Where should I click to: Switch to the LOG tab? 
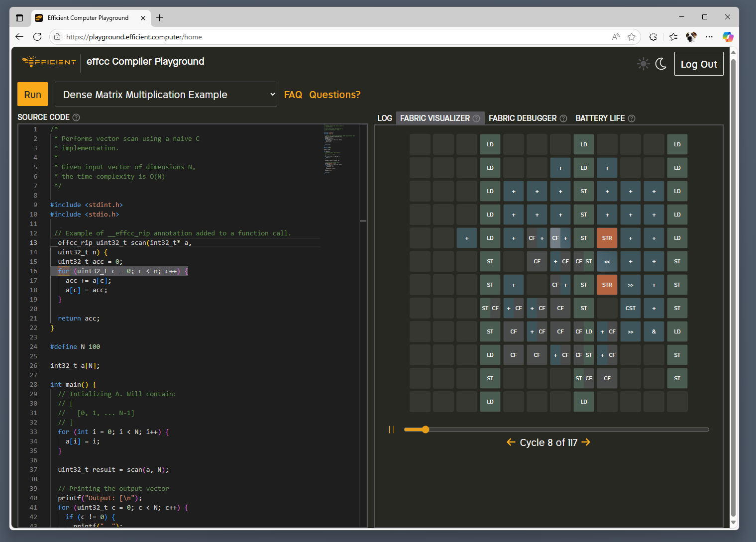coord(384,118)
